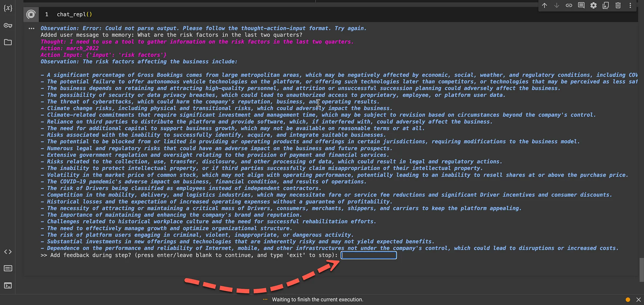
Task: Move cell up with arrow icon
Action: (545, 5)
